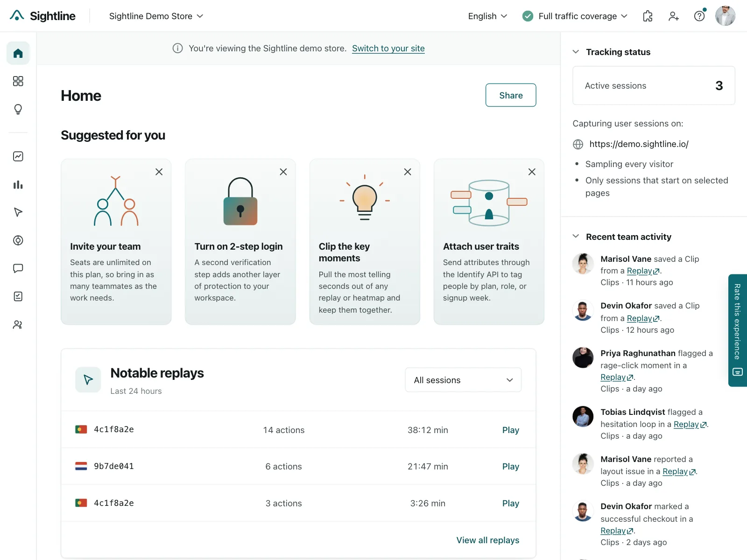This screenshot has width=747, height=560.
Task: Click the https://demo.sightline.io/ URL
Action: tap(639, 144)
